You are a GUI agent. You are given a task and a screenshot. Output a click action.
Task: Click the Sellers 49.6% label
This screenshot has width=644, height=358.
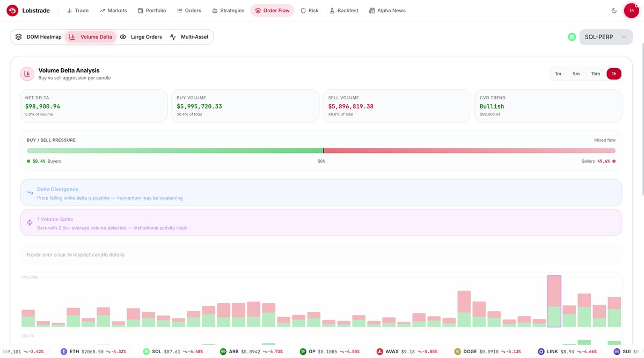(598, 161)
